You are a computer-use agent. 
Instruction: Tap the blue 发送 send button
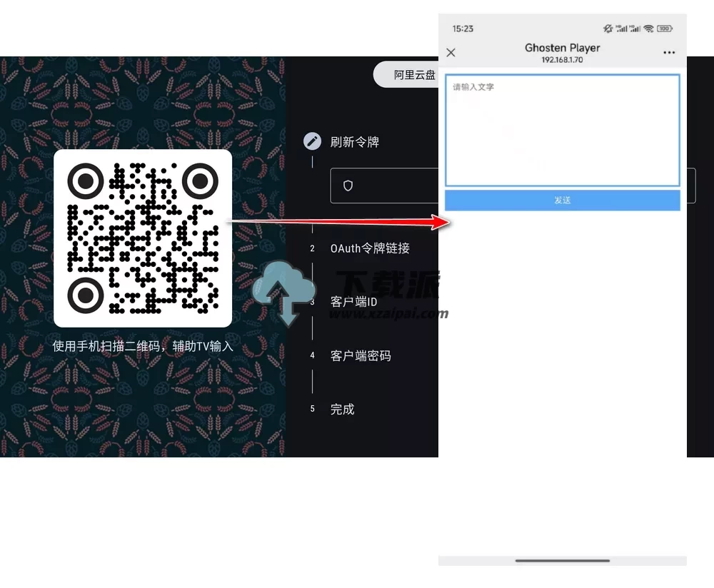pos(563,201)
